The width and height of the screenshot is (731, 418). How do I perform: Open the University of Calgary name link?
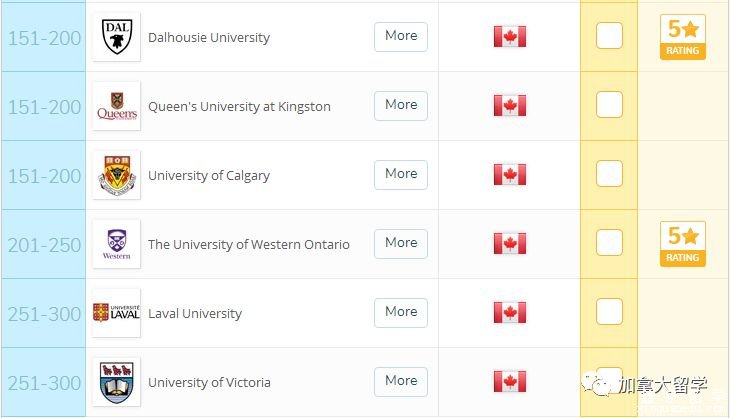209,176
